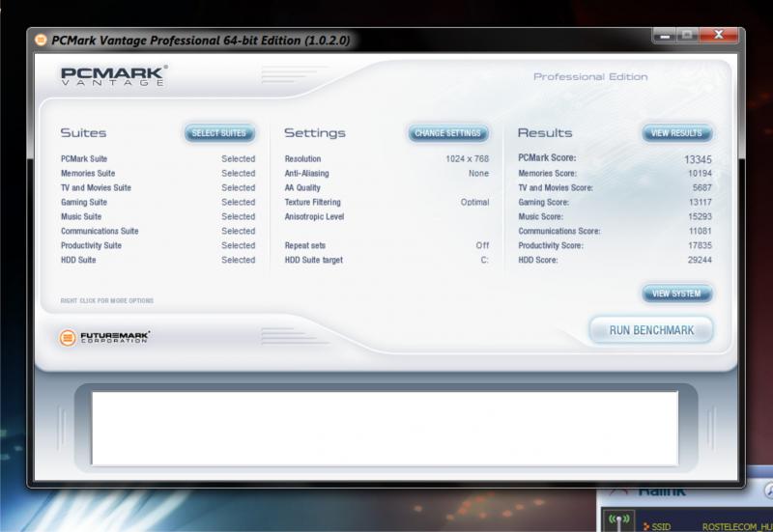Minimize the PCMark Vantage window
The image size is (773, 532).
coord(665,36)
